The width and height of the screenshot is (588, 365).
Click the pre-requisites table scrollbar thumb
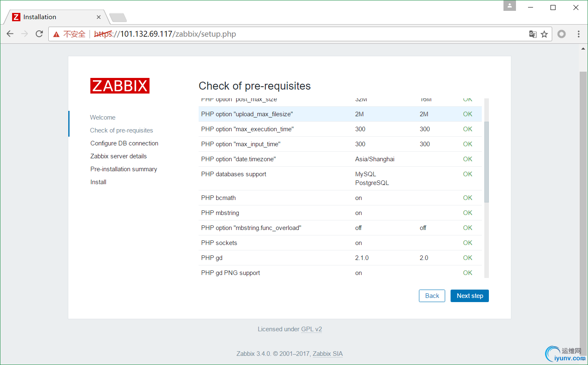(486, 162)
